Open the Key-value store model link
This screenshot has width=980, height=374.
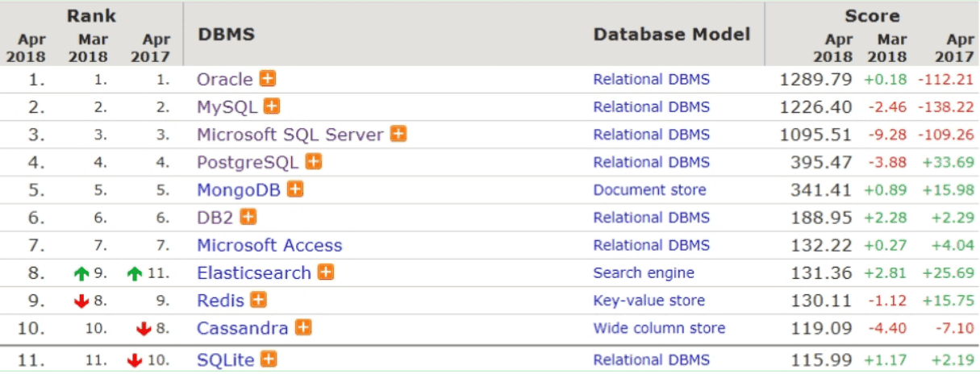649,301
